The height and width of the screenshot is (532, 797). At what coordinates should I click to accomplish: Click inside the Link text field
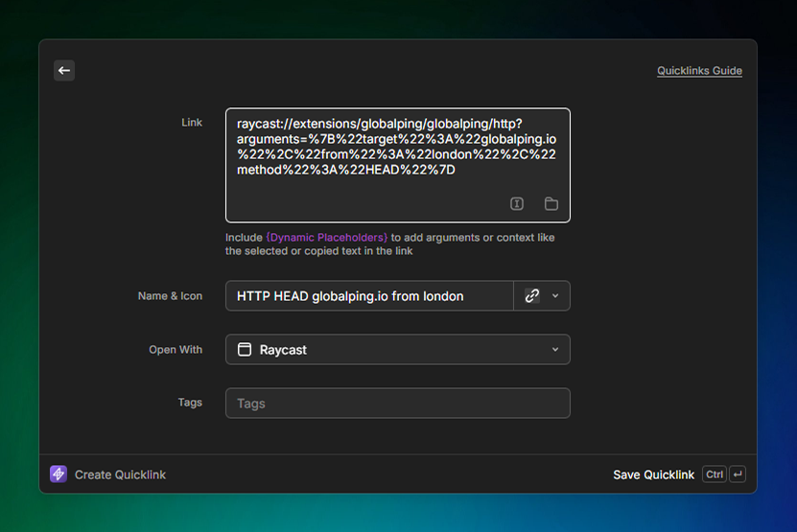pos(397,165)
